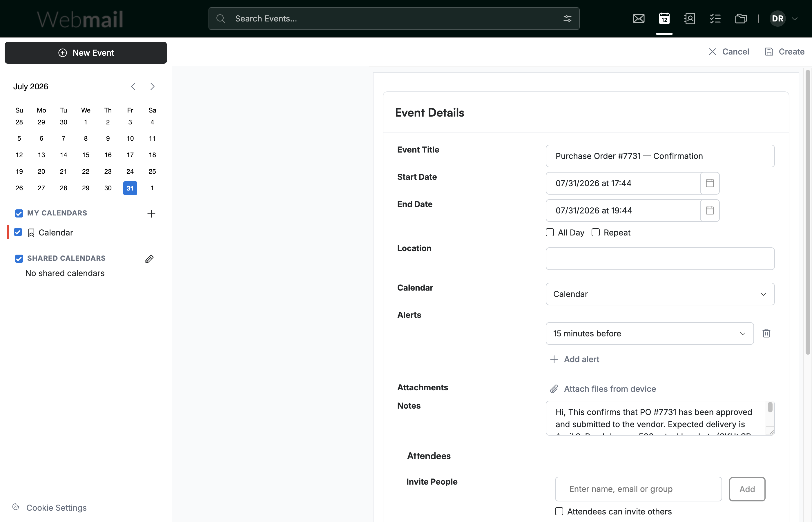Viewport: 812px width, 522px height.
Task: Expand the Calendar selection dropdown
Action: point(660,294)
